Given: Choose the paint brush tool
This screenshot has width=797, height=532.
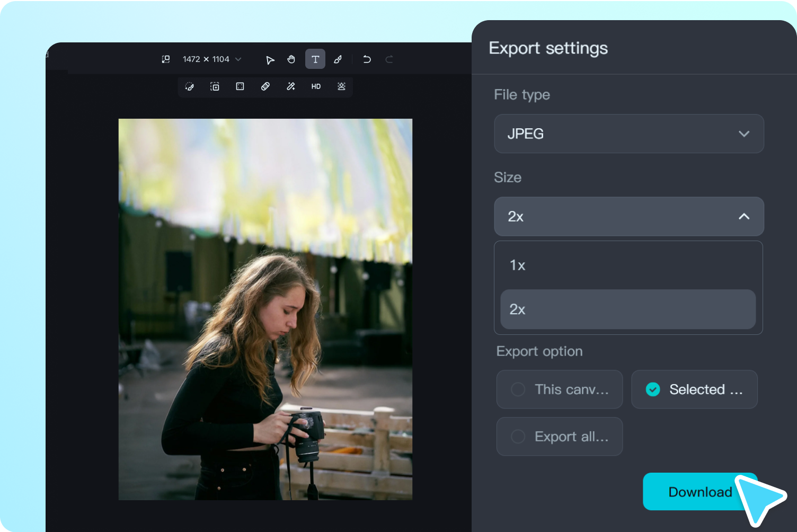Looking at the screenshot, I should 338,59.
